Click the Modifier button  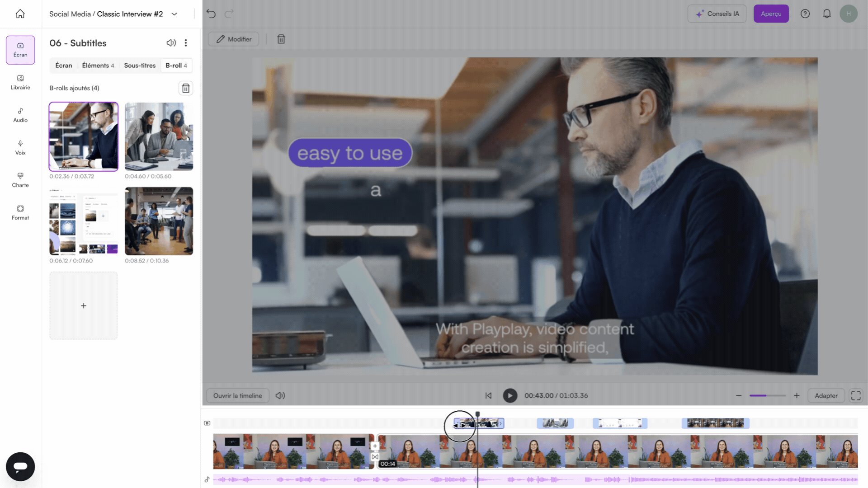pos(234,39)
